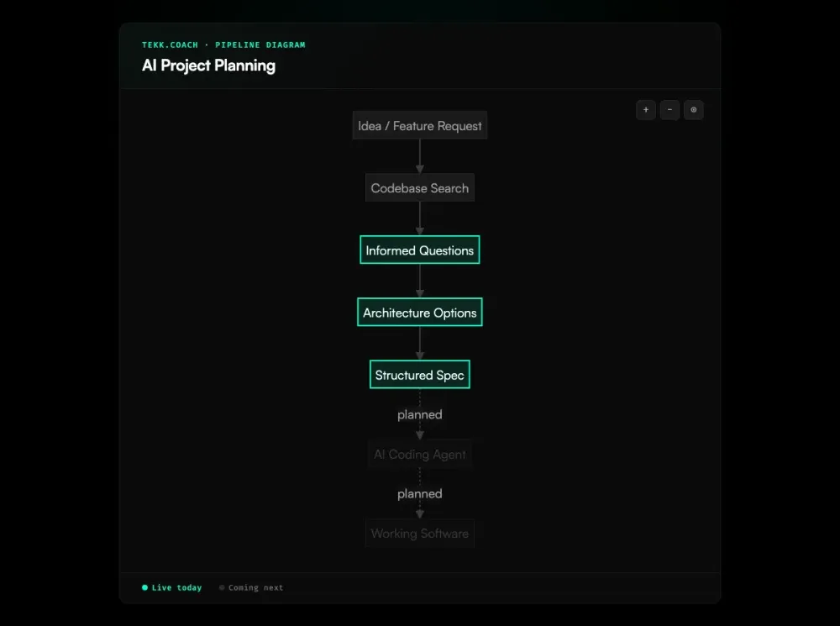The height and width of the screenshot is (626, 840).
Task: Select the arrow connecting Idea and Codebase Search
Action: [419, 156]
